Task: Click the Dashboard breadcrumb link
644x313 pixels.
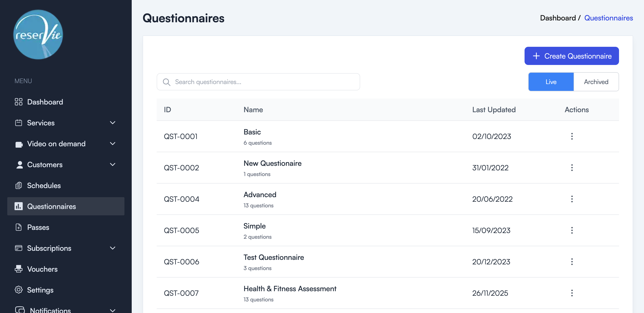Action: 558,18
